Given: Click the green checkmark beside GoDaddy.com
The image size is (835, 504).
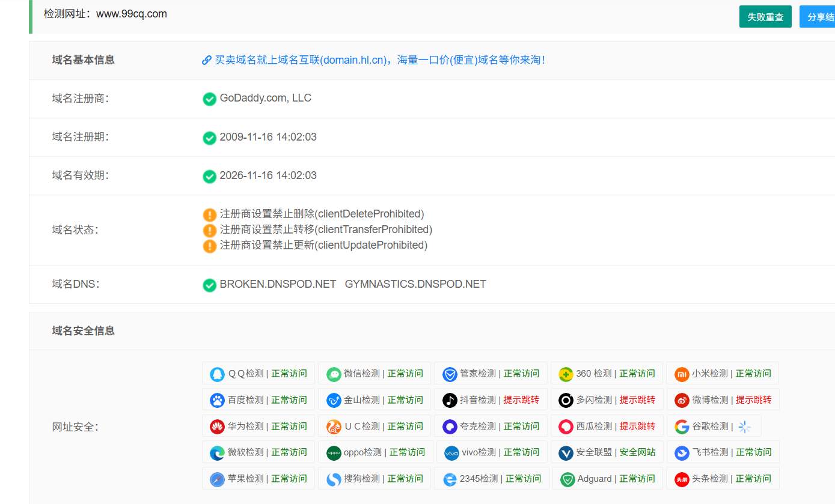Looking at the screenshot, I should tap(209, 99).
